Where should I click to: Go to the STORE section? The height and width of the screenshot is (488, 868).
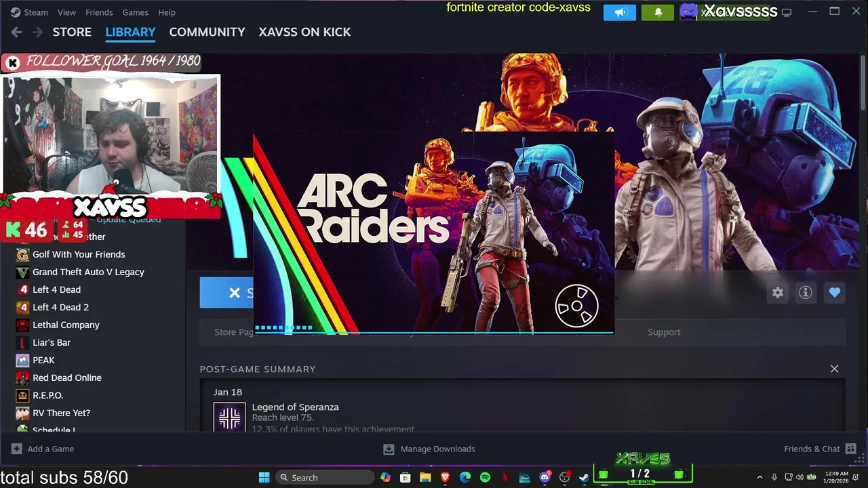72,32
